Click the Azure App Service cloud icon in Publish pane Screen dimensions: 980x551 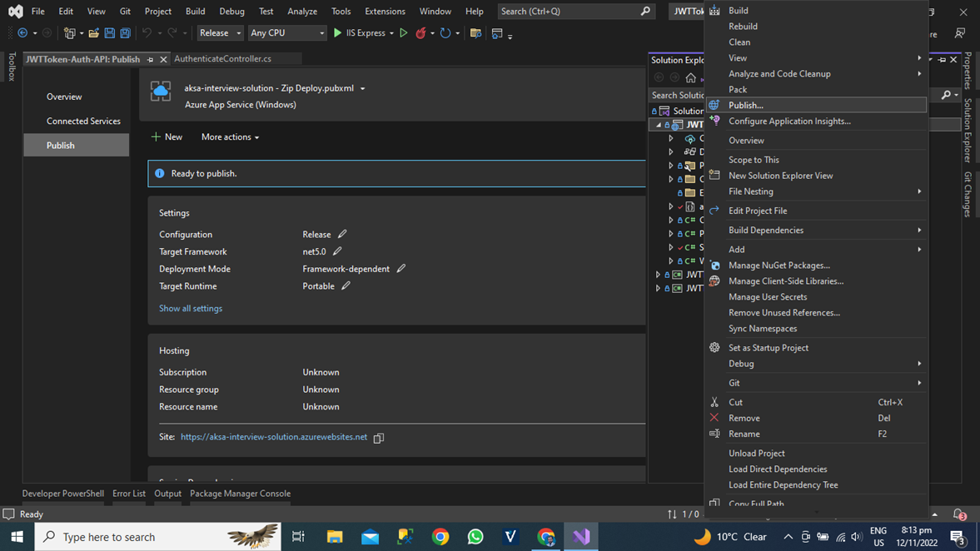point(161,90)
